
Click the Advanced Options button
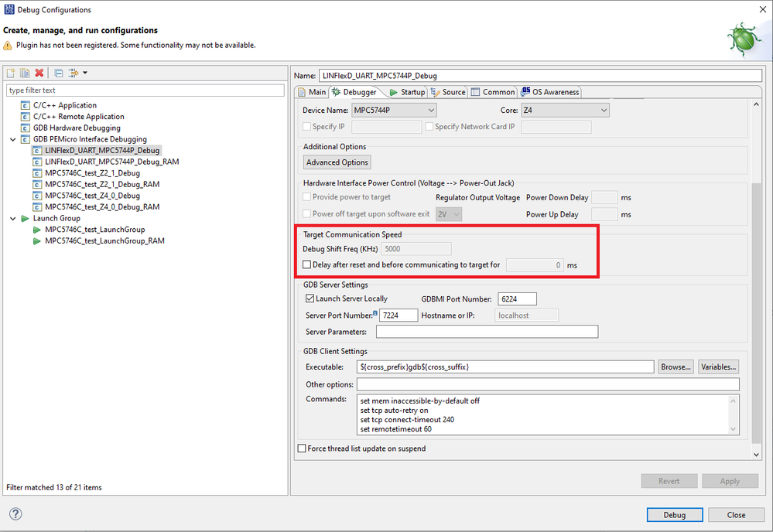click(337, 162)
